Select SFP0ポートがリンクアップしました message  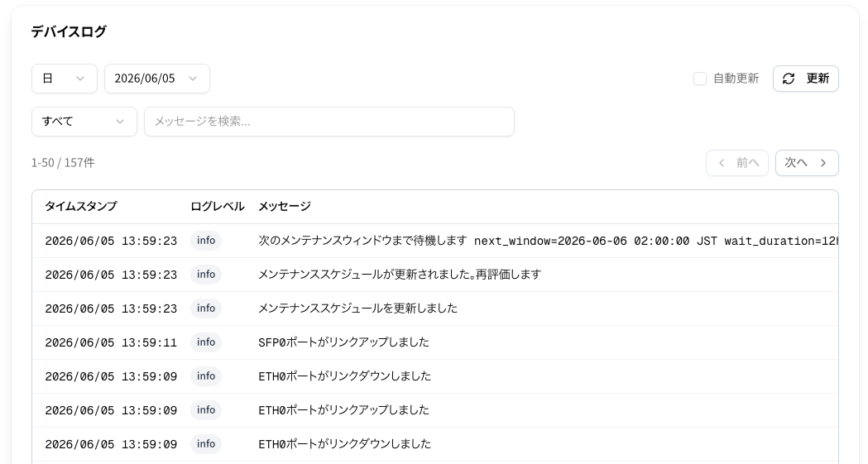click(343, 342)
